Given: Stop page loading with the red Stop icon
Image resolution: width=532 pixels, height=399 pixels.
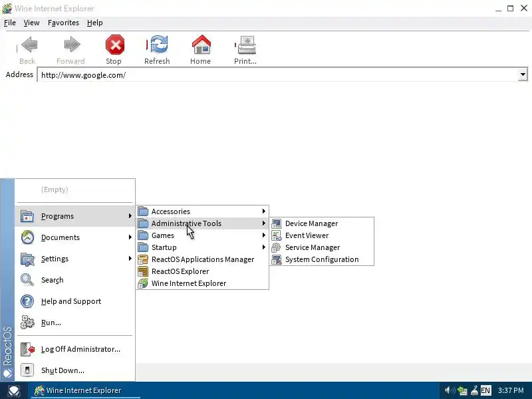Looking at the screenshot, I should [115, 45].
